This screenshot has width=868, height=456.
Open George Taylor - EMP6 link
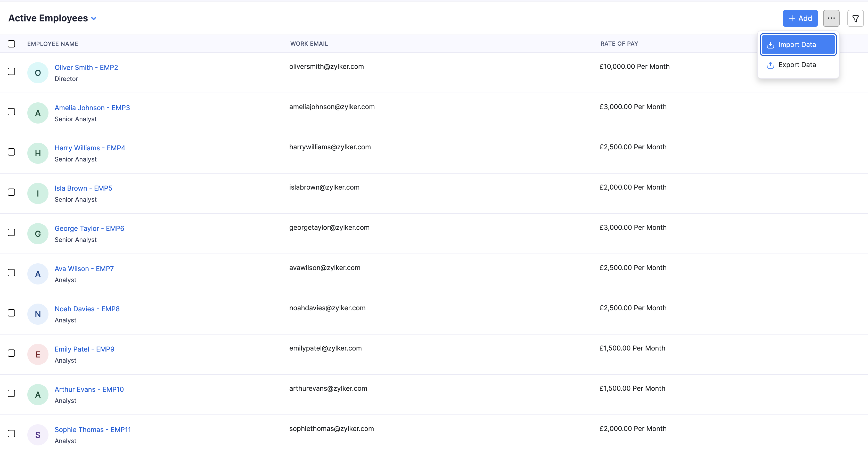tap(89, 229)
